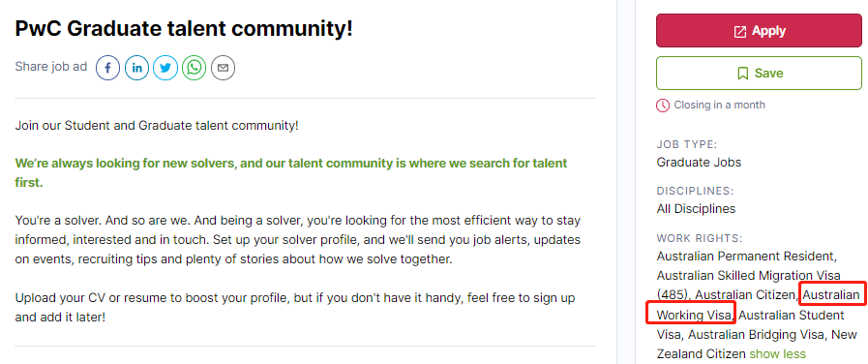Image resolution: width=868 pixels, height=364 pixels.
Task: Click the bookmark icon in Save
Action: [x=743, y=74]
